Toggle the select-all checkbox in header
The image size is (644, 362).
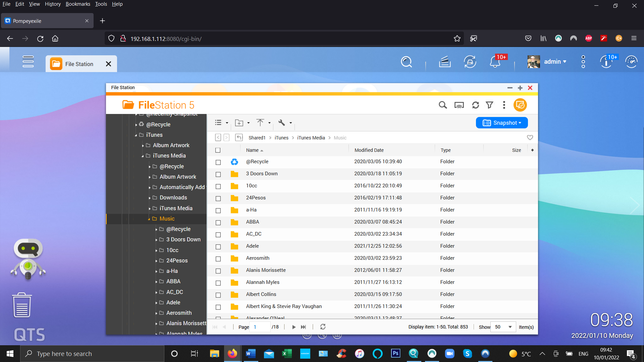pyautogui.click(x=218, y=150)
